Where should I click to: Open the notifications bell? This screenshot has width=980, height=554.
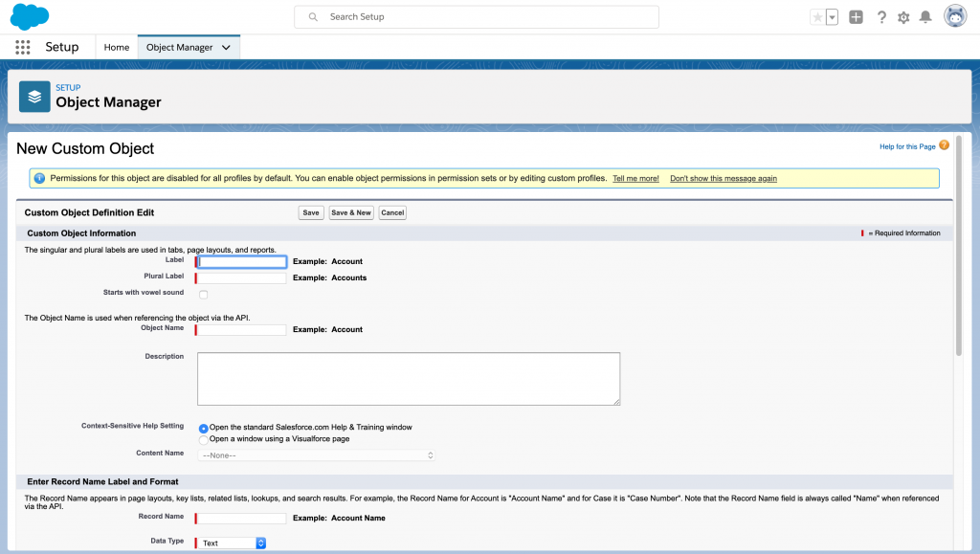[x=925, y=17]
